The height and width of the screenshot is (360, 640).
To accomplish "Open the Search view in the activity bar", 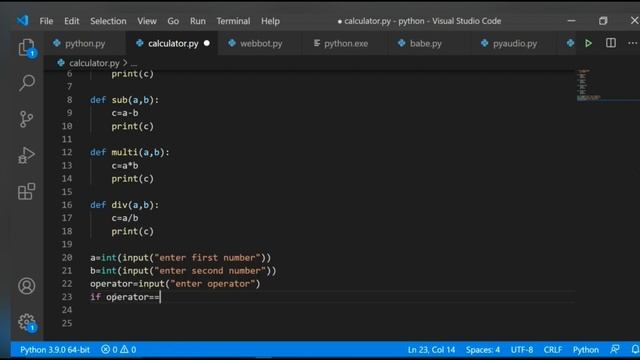I will click(x=27, y=83).
